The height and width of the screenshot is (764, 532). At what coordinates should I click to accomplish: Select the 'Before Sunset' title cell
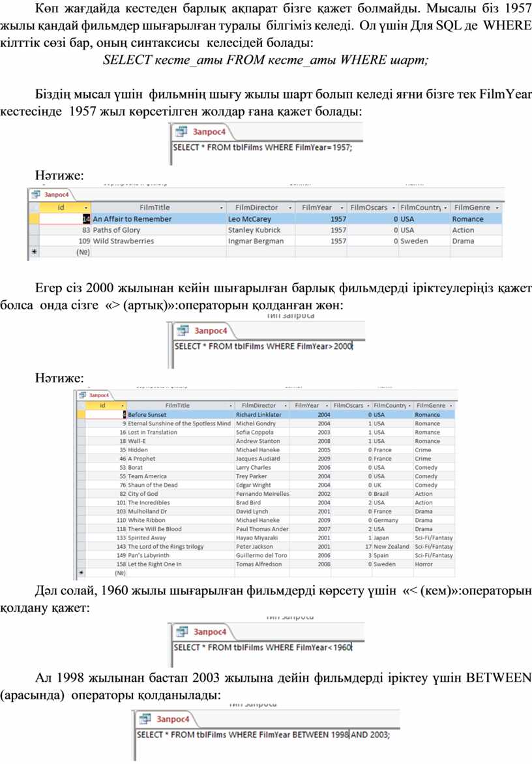(x=181, y=415)
